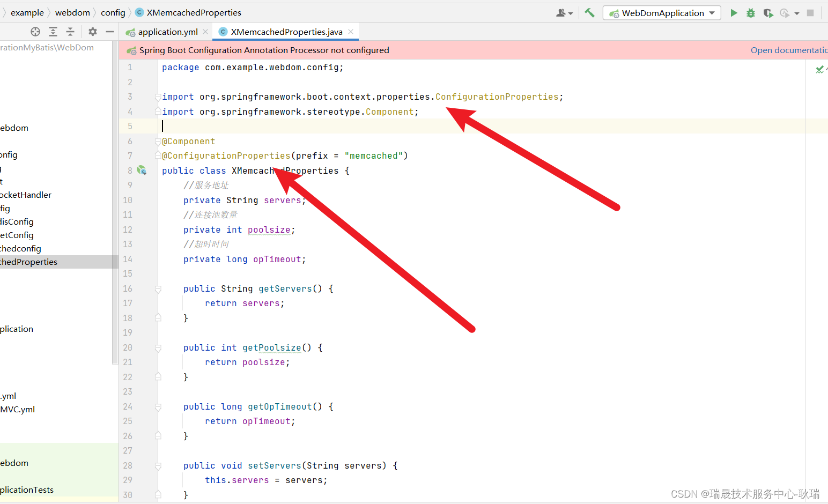This screenshot has height=504, width=828.
Task: Collapse all in project panel
Action: pyautogui.click(x=70, y=32)
